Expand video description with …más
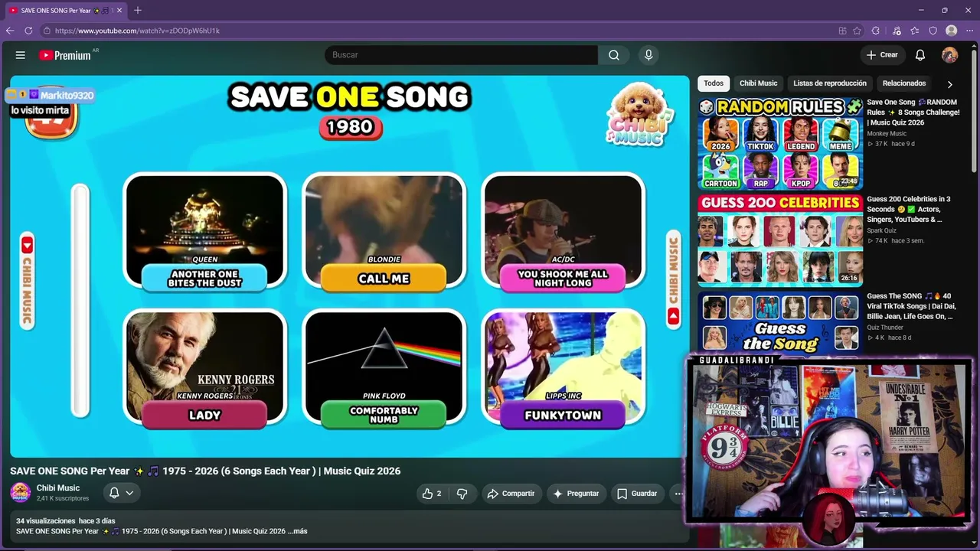 [297, 531]
